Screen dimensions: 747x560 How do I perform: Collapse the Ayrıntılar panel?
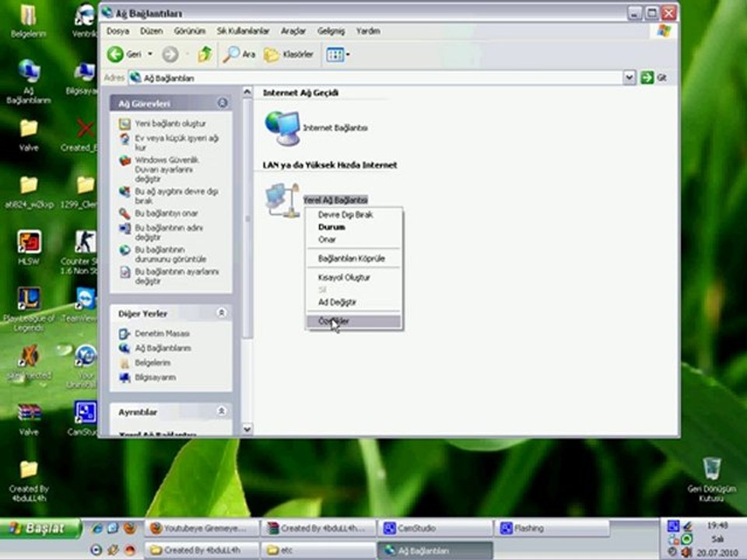pos(222,411)
